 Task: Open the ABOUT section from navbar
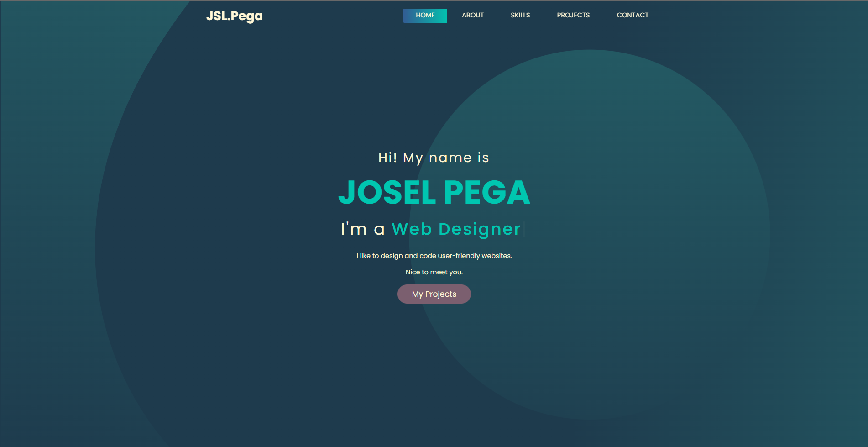click(x=472, y=16)
